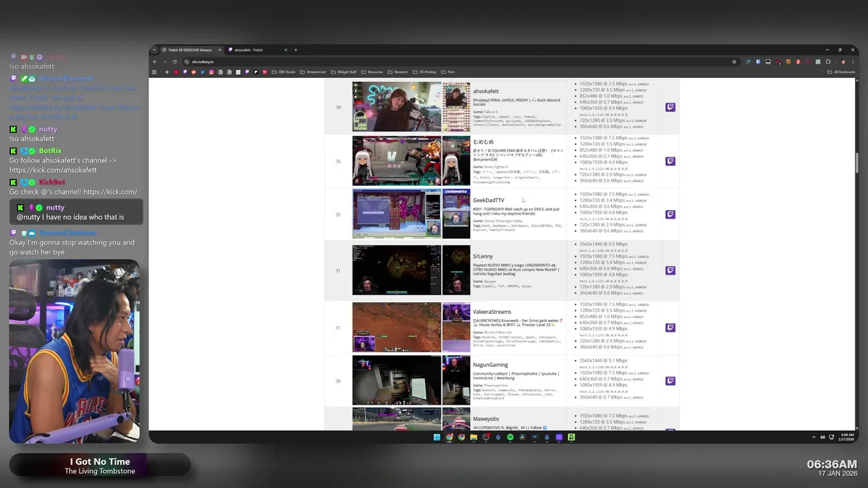Open All Bookmarks folder
The image size is (868, 488).
841,72
